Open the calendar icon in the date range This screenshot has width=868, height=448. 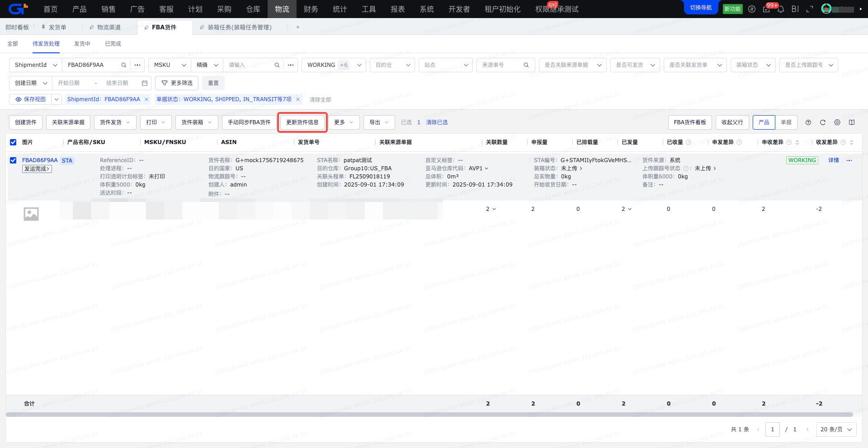[145, 83]
